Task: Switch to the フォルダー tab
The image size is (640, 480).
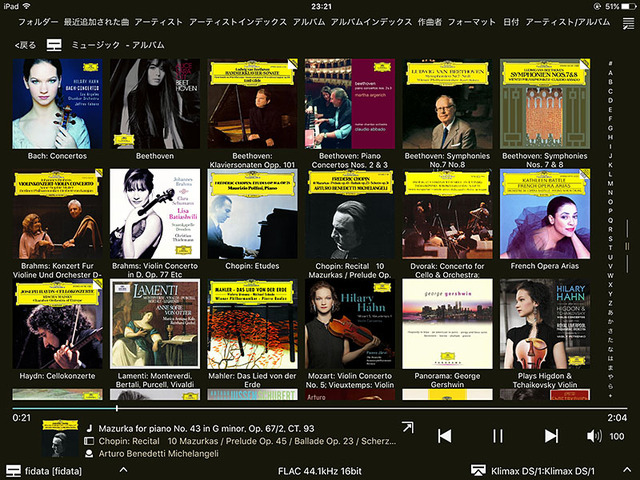Action: coord(38,22)
